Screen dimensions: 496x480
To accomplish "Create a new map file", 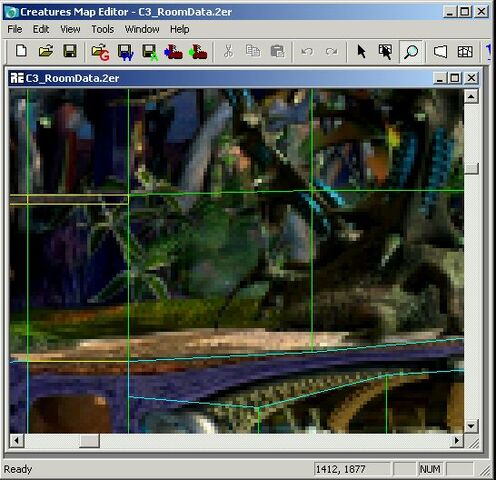I will click(x=22, y=51).
